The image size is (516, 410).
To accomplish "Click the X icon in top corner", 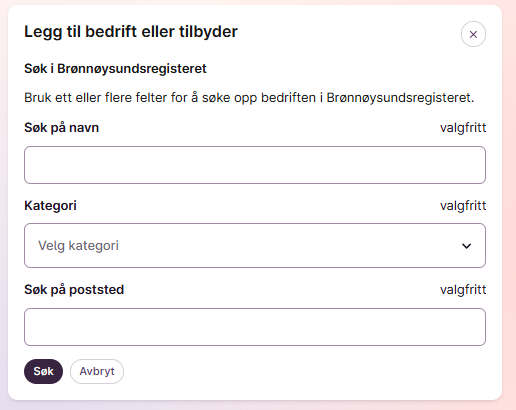I will pyautogui.click(x=473, y=34).
